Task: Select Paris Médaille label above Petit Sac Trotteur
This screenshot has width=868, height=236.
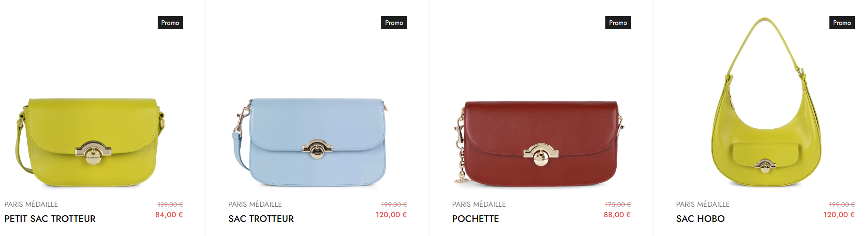Action: click(x=31, y=204)
